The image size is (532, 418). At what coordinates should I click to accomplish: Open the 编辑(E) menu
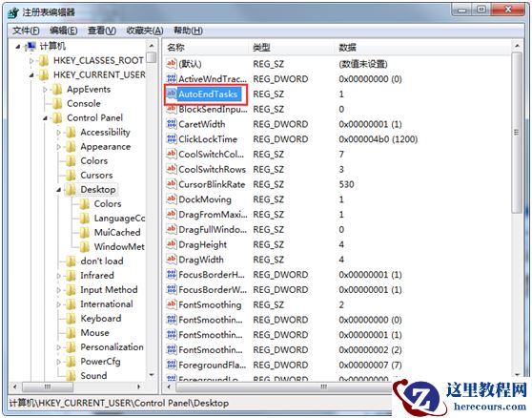(64, 31)
